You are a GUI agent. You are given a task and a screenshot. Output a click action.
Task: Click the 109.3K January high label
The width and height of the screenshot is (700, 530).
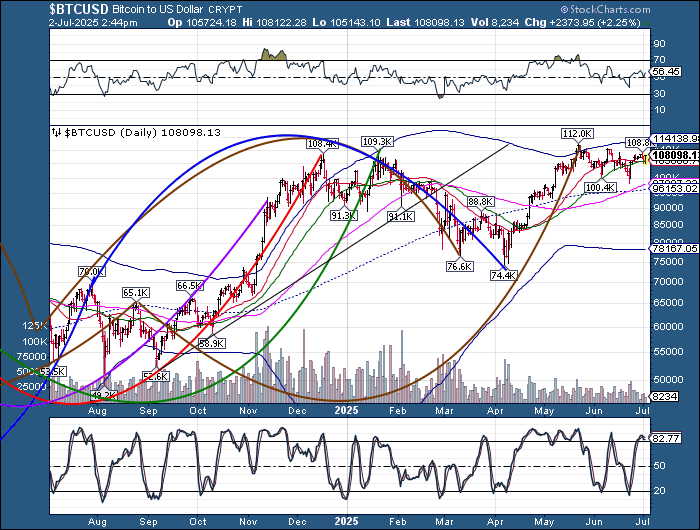tap(376, 142)
